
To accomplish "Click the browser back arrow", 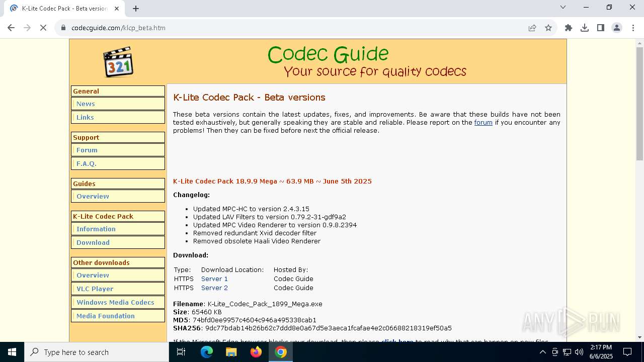I will tap(11, 28).
